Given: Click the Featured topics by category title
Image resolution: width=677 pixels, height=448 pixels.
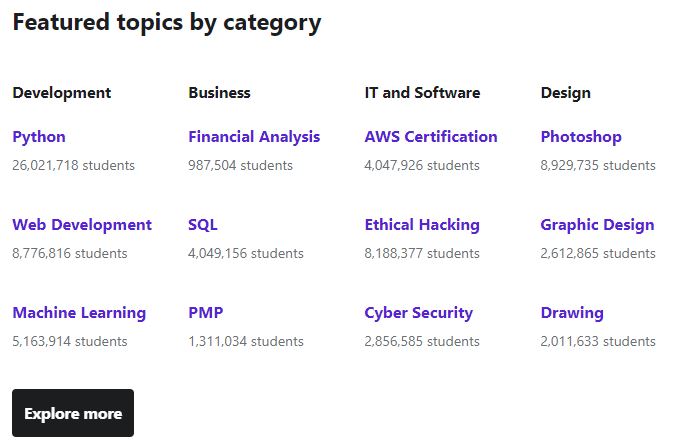Looking at the screenshot, I should pyautogui.click(x=167, y=22).
